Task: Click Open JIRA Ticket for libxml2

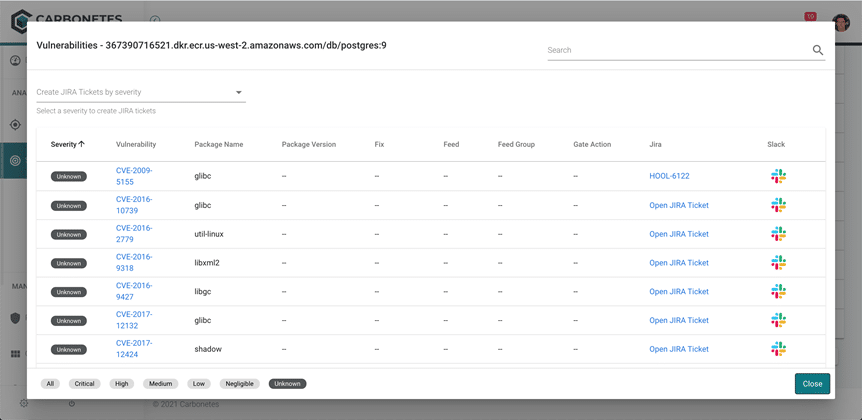Action: point(678,263)
